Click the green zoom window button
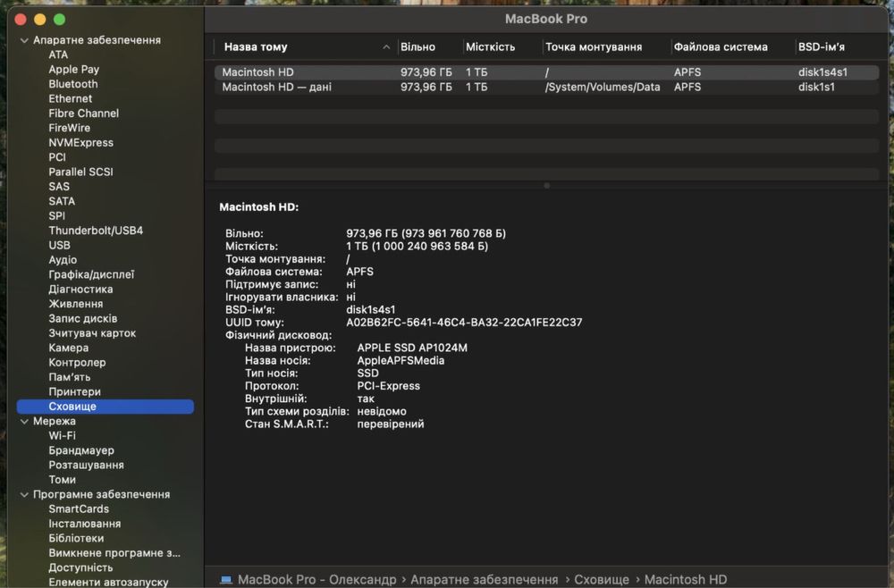Viewport: 894px width, 588px height. 59,20
